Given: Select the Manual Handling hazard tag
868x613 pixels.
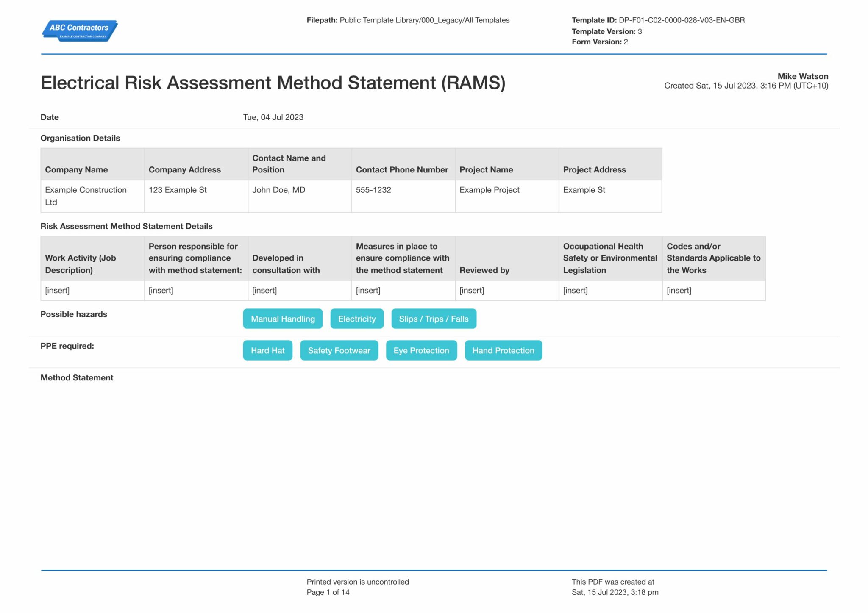Looking at the screenshot, I should pyautogui.click(x=283, y=319).
